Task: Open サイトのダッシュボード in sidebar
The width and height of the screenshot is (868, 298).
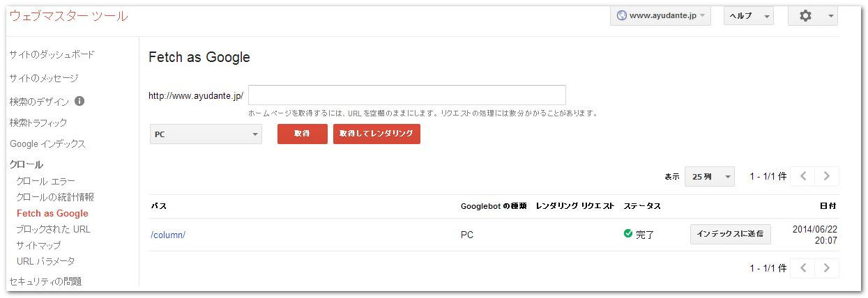Action: (52, 54)
